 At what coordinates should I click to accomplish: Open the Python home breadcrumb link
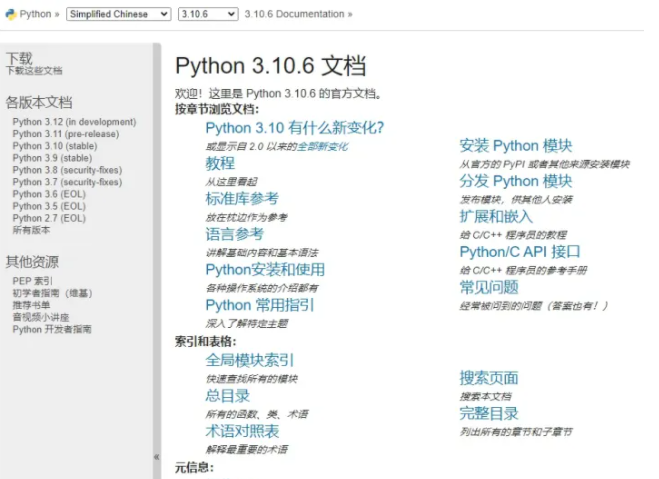tap(35, 14)
